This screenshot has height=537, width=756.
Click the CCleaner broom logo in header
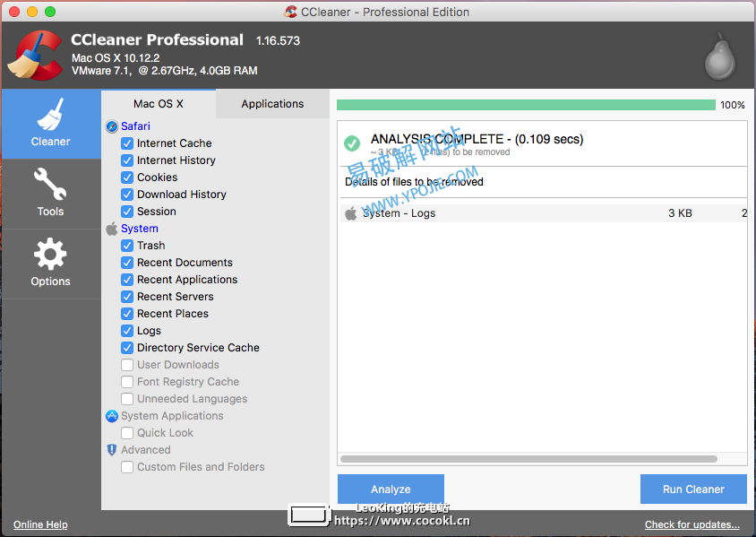tap(35, 55)
